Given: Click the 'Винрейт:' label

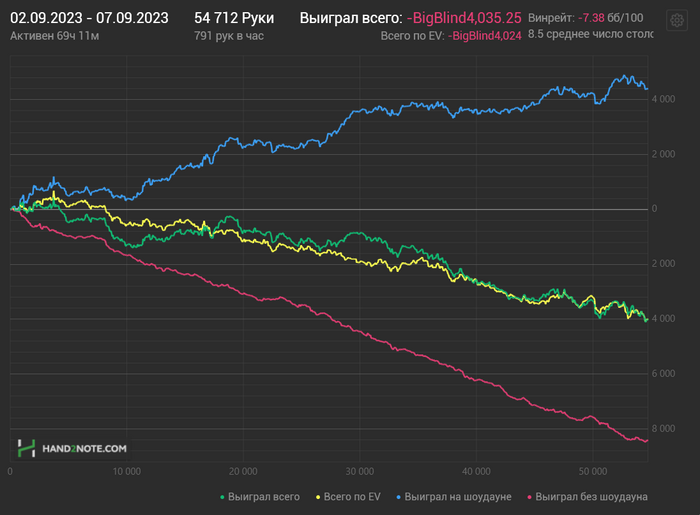Looking at the screenshot, I should (x=551, y=18).
